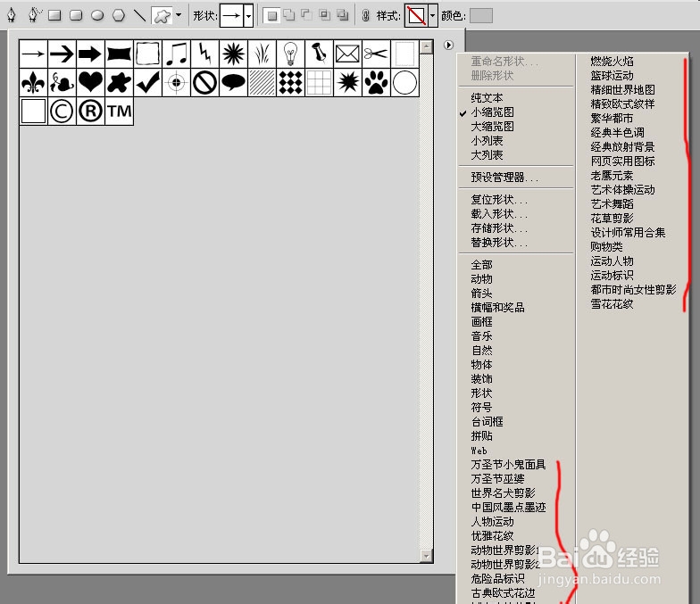Choose the fleur-de-lis shape
Screen dimensions: 700x604
(x=34, y=82)
